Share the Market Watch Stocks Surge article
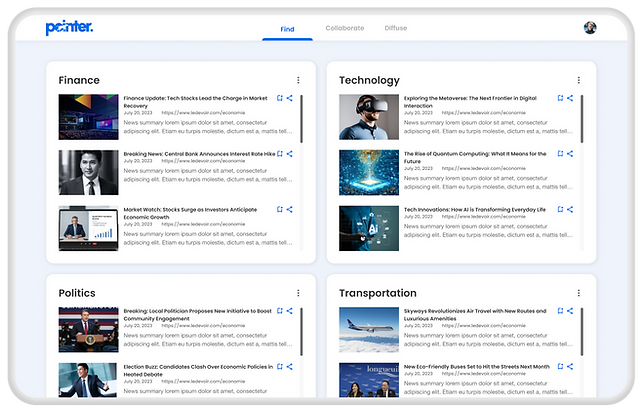Viewport: 643px width, 412px height. 290,209
